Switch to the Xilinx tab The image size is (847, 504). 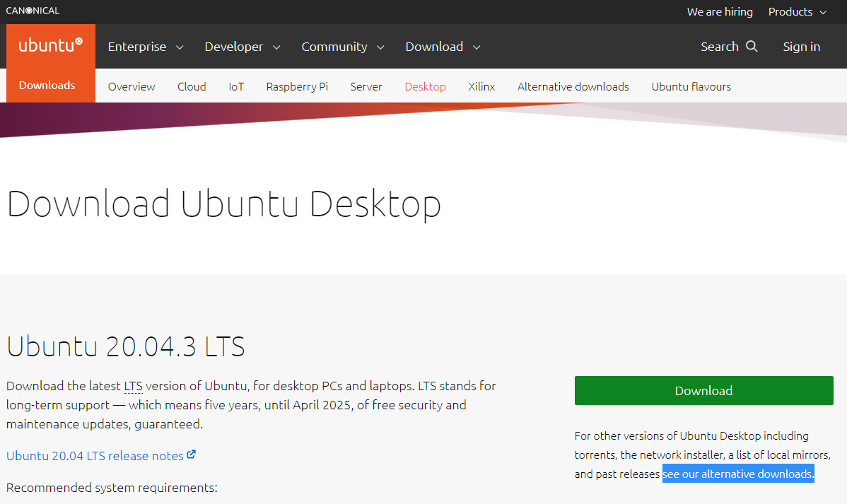click(x=481, y=86)
